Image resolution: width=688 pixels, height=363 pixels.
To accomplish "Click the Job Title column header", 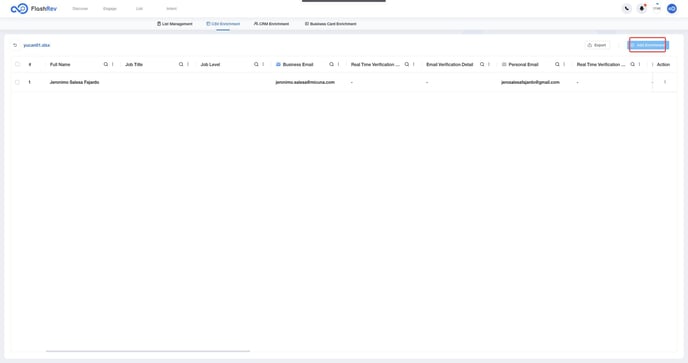I will tap(134, 65).
